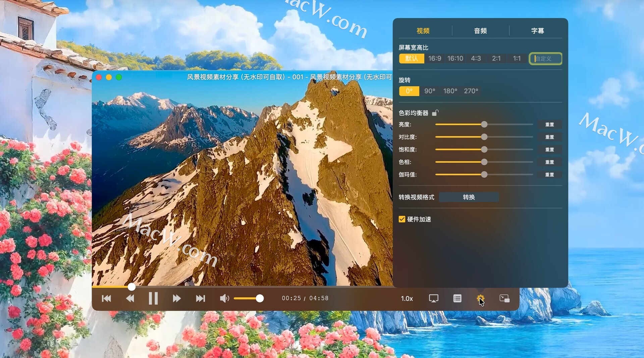The width and height of the screenshot is (644, 358).
Task: Toggle the color equalizer lock
Action: [435, 113]
